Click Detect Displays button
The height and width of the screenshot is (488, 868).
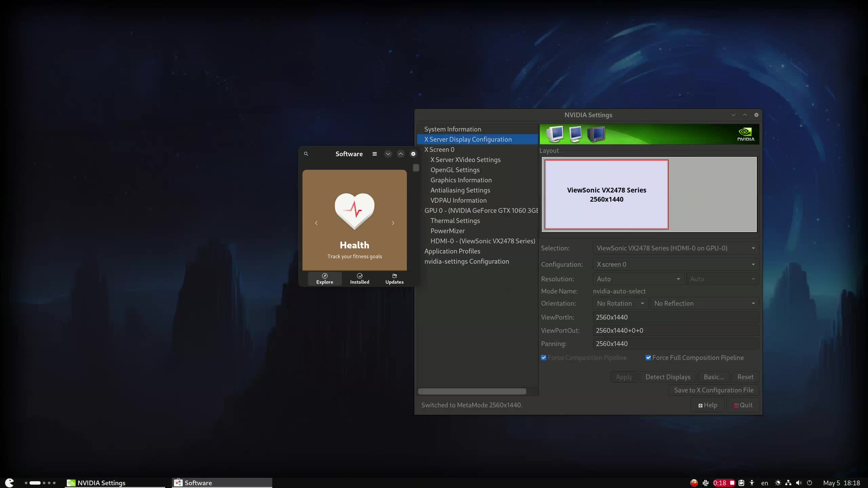coord(668,377)
